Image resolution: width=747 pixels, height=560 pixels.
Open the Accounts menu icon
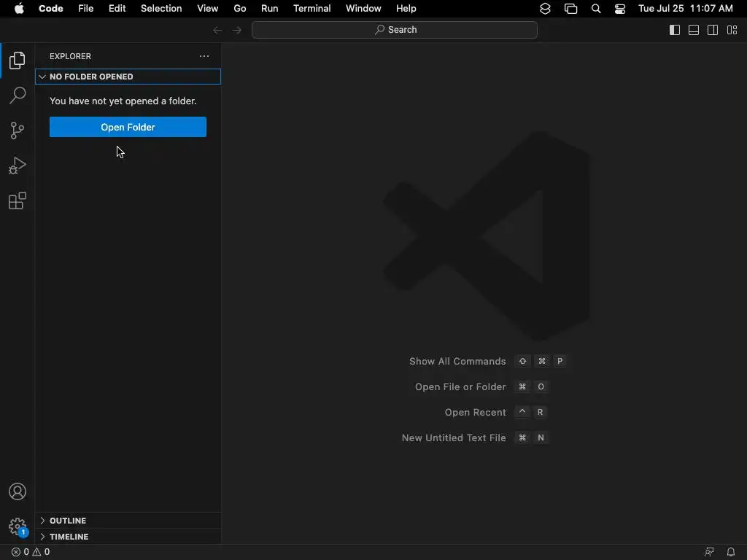click(x=18, y=491)
